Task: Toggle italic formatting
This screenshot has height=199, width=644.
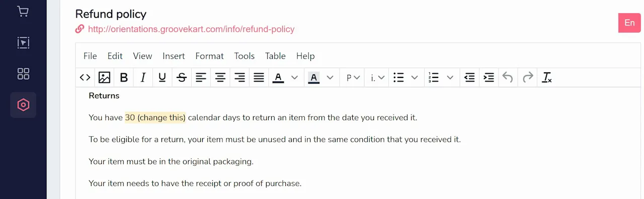Action: [143, 77]
